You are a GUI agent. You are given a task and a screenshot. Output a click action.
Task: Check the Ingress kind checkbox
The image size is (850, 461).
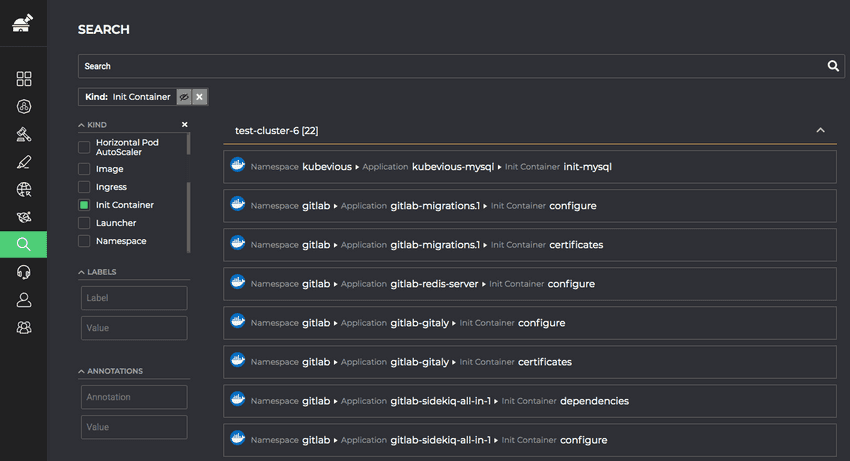coord(84,187)
